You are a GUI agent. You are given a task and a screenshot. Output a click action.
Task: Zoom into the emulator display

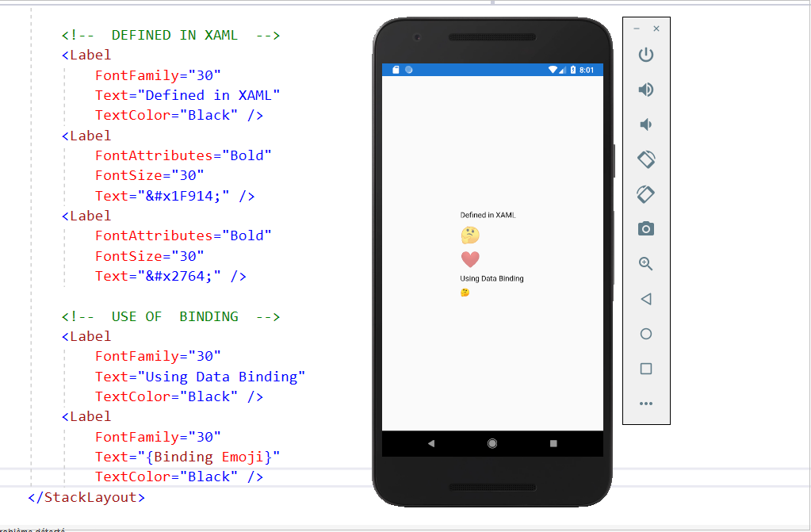pos(645,263)
